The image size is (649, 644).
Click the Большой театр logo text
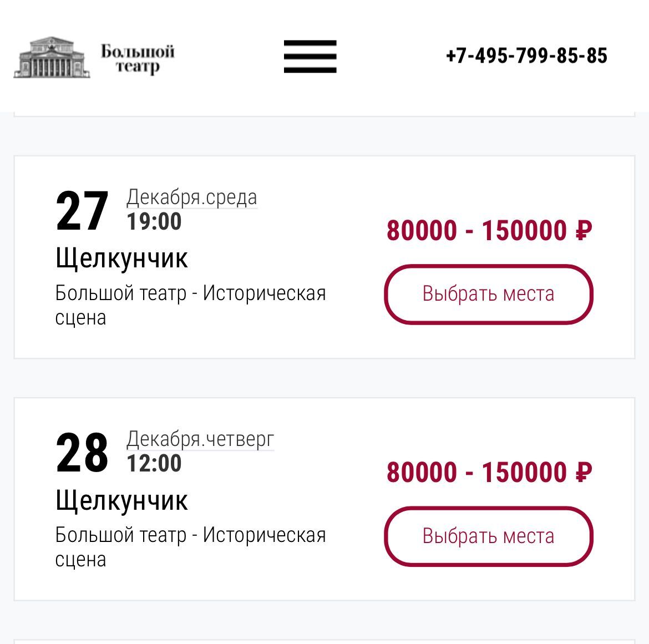pos(138,58)
